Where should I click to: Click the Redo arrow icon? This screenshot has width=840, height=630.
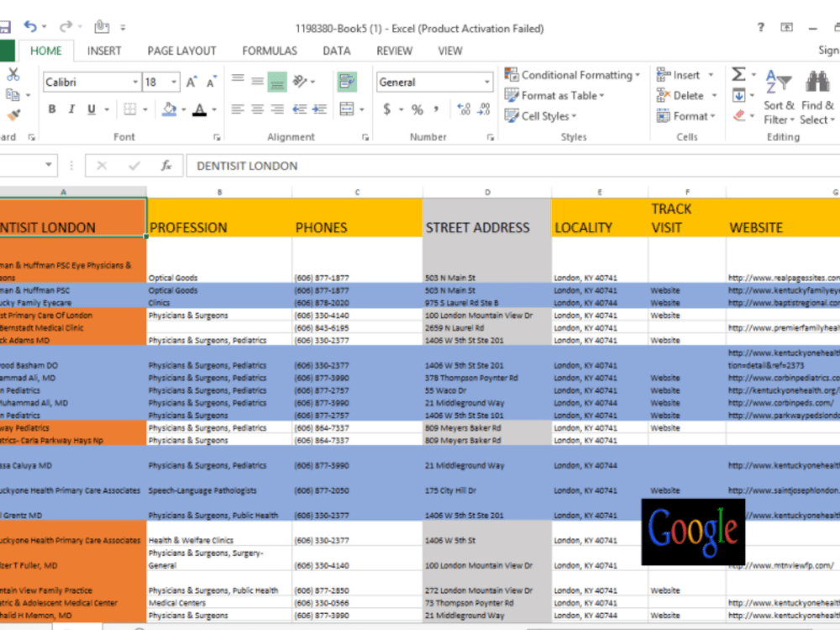(66, 26)
